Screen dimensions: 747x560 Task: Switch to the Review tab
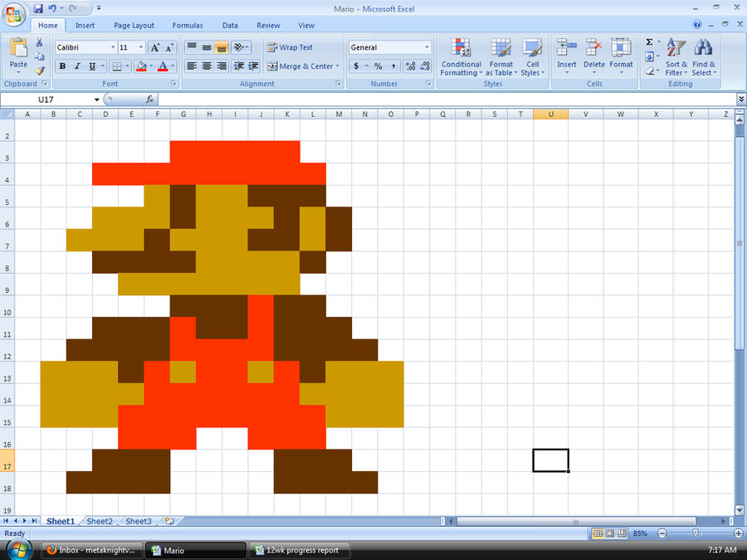[268, 25]
